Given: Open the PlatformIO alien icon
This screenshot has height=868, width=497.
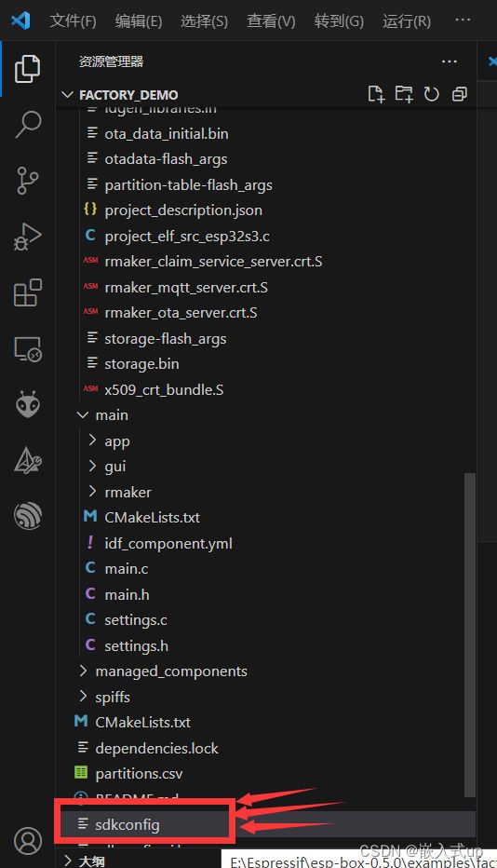Looking at the screenshot, I should 28,404.
